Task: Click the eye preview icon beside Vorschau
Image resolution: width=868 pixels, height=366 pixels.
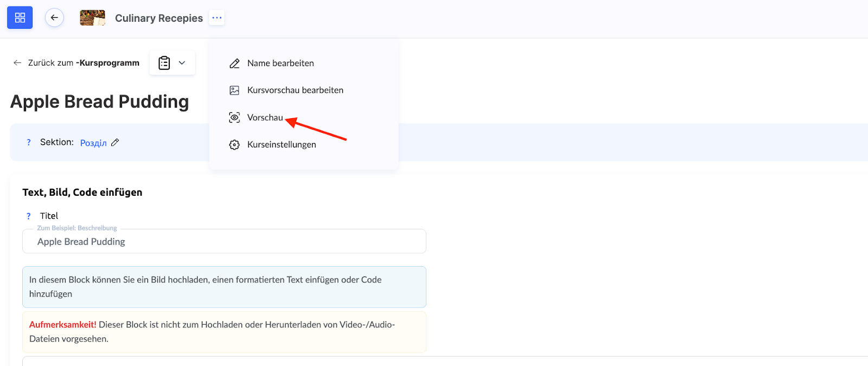Action: pos(234,118)
